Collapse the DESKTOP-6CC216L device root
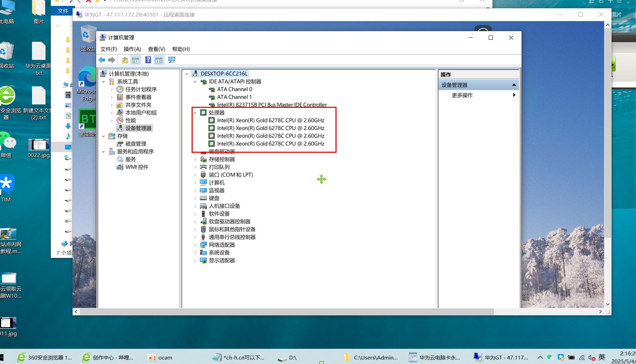 click(x=187, y=74)
